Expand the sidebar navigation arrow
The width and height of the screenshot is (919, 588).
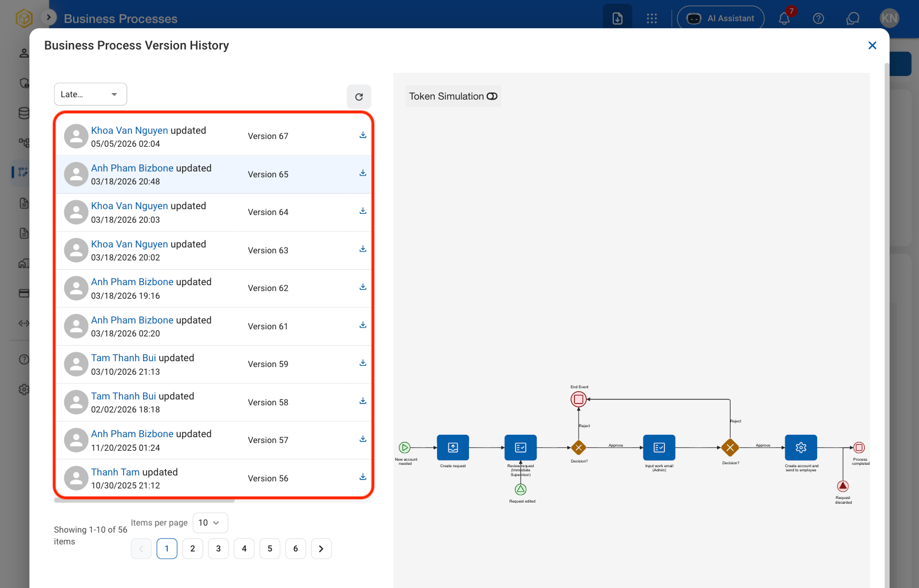(49, 17)
